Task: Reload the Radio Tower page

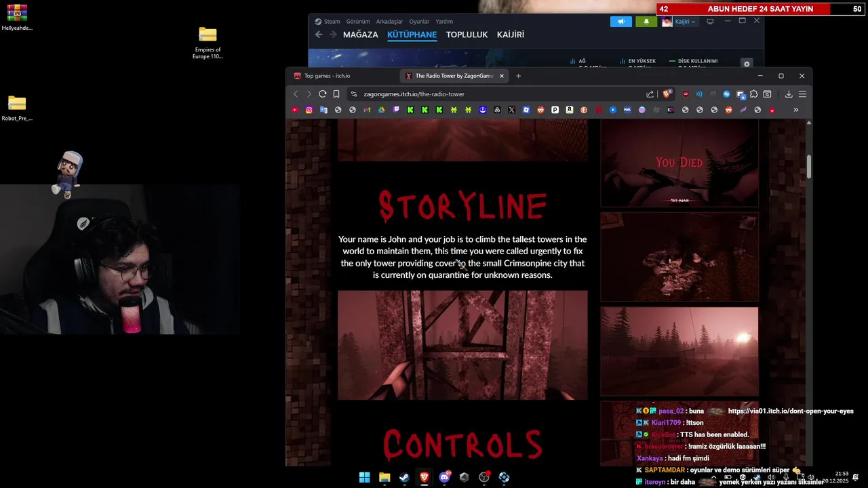Action: (x=323, y=94)
